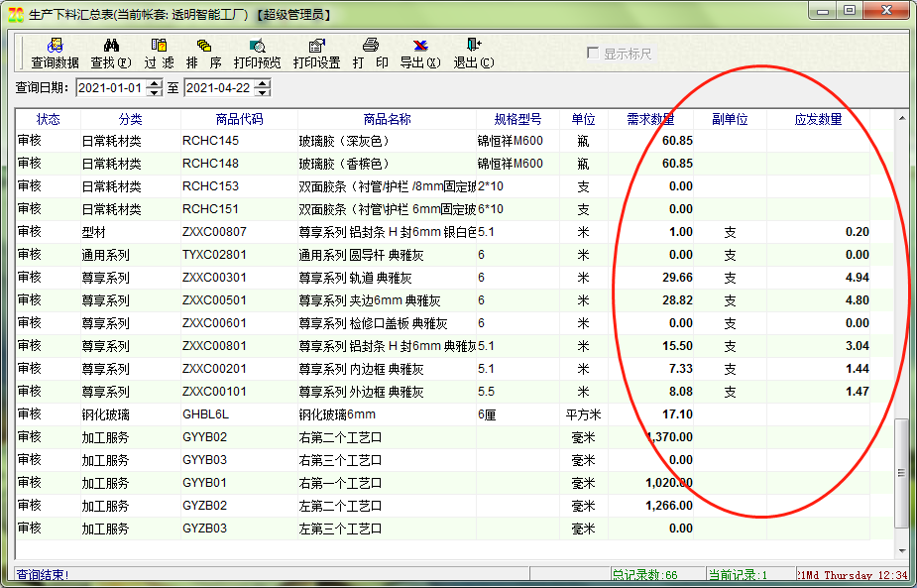This screenshot has height=588, width=917.
Task: Click the 单位 column header
Action: (583, 119)
